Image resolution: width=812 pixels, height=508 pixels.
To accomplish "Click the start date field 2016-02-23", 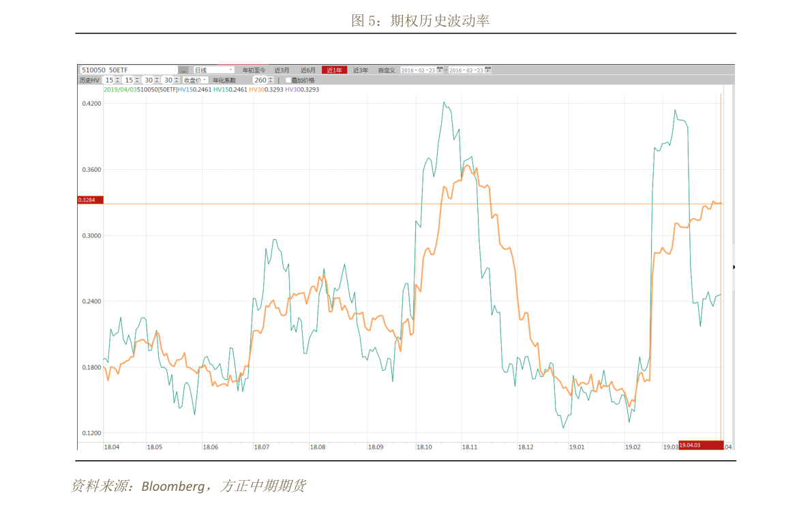I will (418, 70).
